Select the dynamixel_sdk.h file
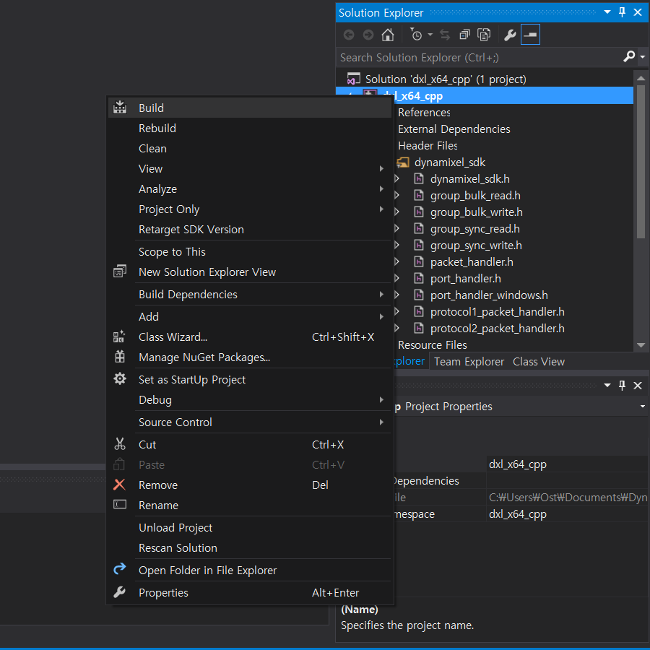 (469, 179)
